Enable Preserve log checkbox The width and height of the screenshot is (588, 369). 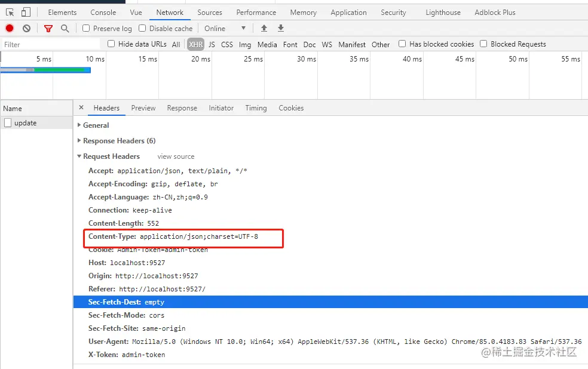86,28
